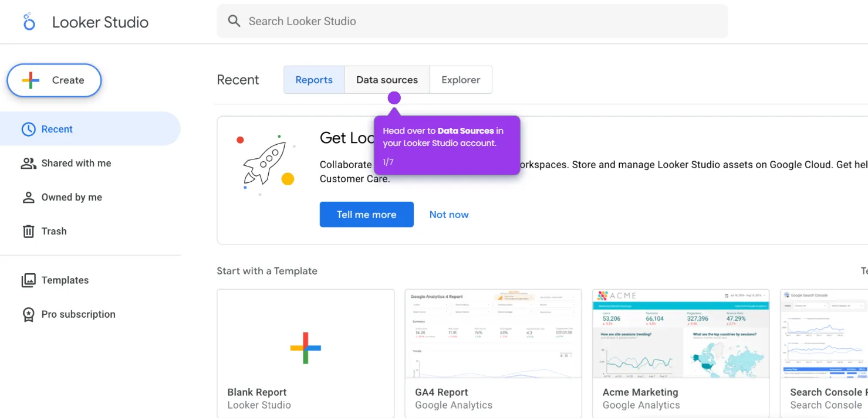Click the Trash bin icon
The width and height of the screenshot is (868, 418).
[28, 231]
